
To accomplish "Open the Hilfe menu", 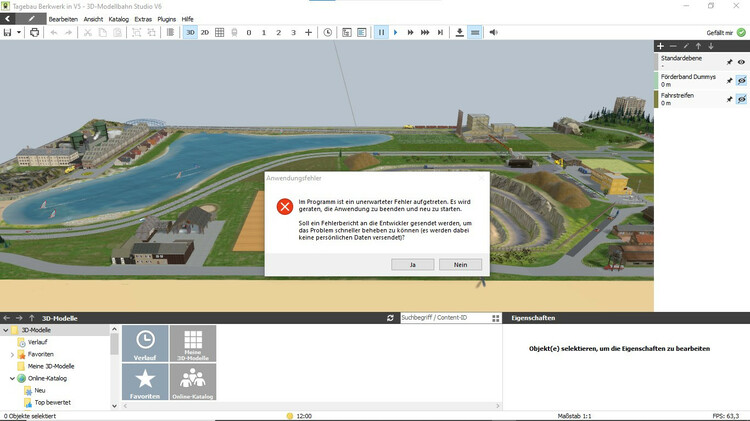I will [x=188, y=19].
